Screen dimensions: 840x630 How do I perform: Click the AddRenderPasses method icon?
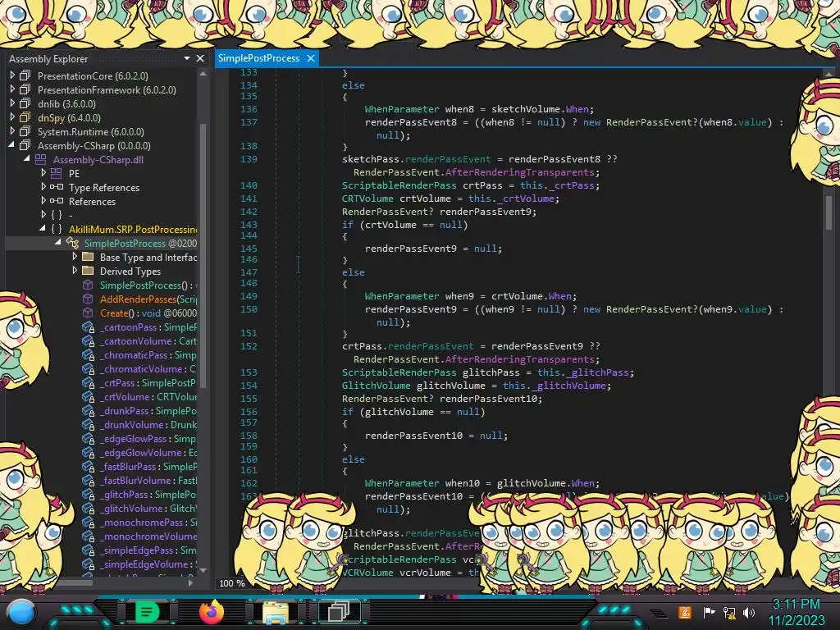click(88, 299)
